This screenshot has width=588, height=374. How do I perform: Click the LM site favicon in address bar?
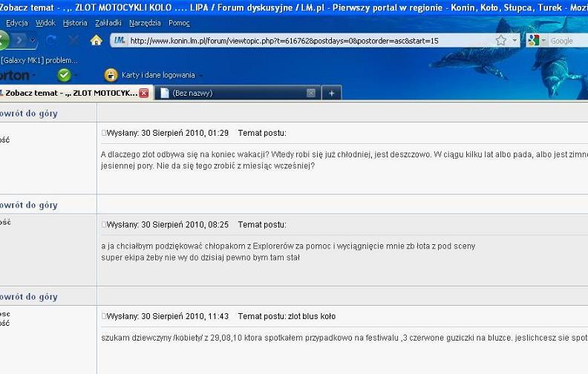[x=120, y=40]
